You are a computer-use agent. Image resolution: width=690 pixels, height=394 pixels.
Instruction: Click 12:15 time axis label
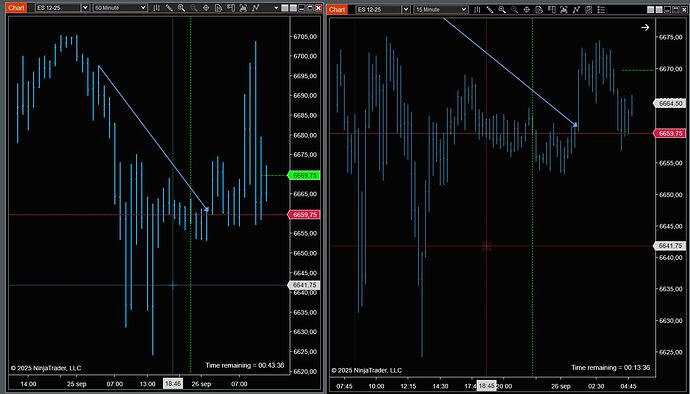click(x=408, y=386)
